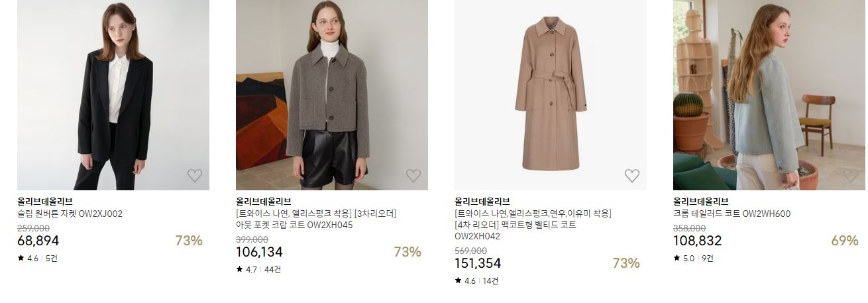Toggle wishlist heart on beige belted coat
The height and width of the screenshot is (303, 868).
(x=631, y=176)
